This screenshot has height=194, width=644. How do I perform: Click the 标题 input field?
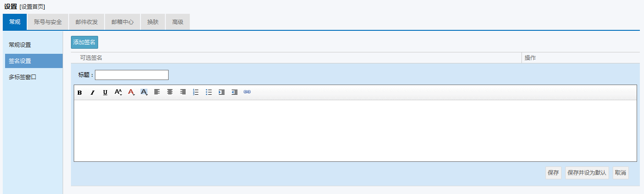[x=132, y=75]
